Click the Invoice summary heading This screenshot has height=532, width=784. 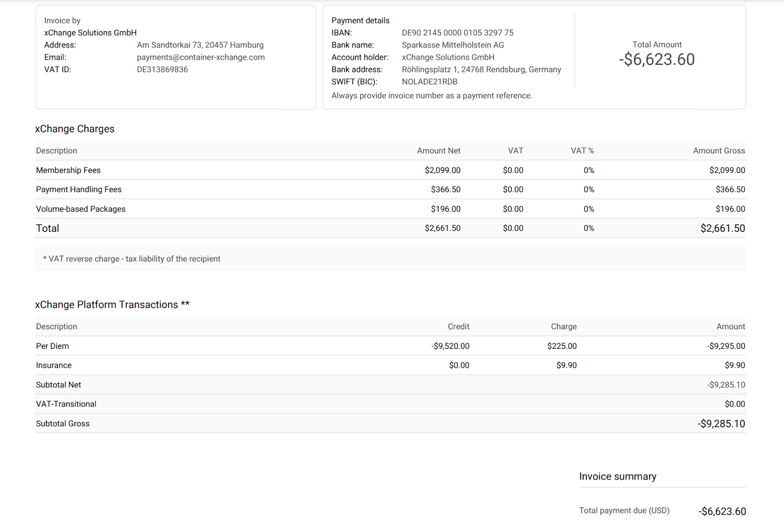coord(617,477)
